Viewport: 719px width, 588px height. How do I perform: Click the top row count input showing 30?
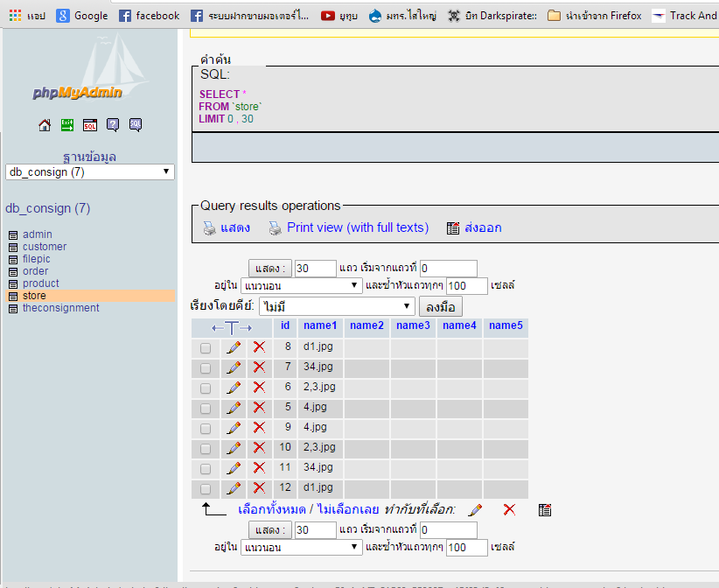[x=315, y=269]
